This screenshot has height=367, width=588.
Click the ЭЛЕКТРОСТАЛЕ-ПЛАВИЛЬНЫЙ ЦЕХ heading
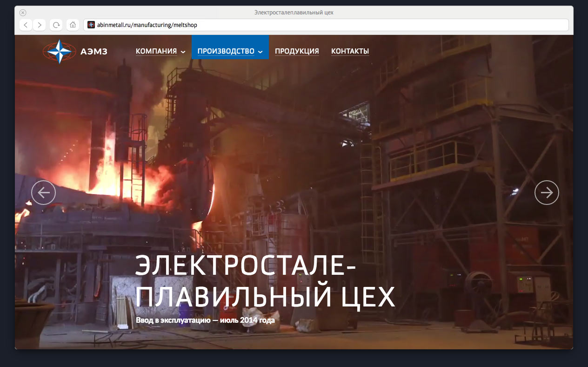tap(265, 282)
